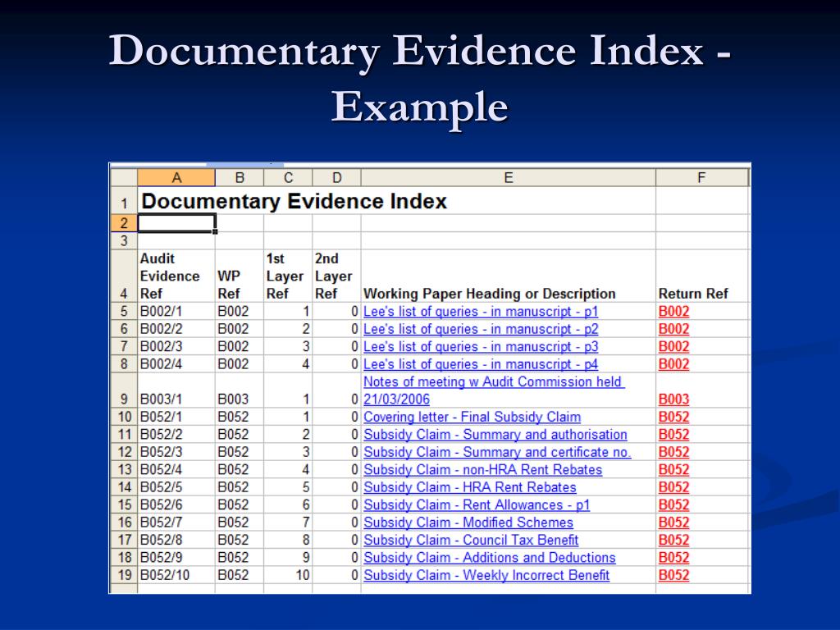The height and width of the screenshot is (630, 840).
Task: Select cell containing B052/10
Action: click(x=176, y=575)
